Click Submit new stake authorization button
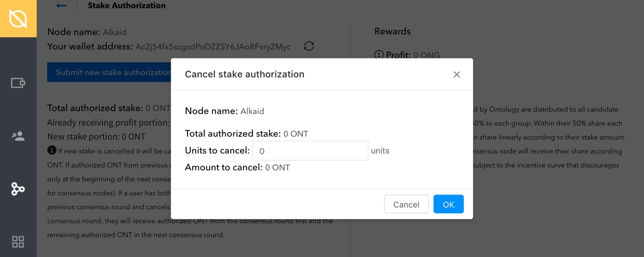Viewport: 644px width, 257px height. tap(110, 73)
